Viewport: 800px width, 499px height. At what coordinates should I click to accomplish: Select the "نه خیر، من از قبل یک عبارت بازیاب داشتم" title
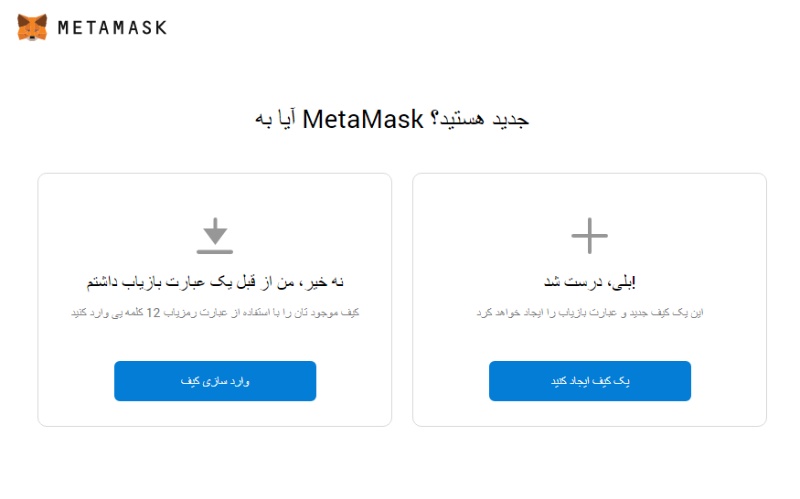(215, 281)
